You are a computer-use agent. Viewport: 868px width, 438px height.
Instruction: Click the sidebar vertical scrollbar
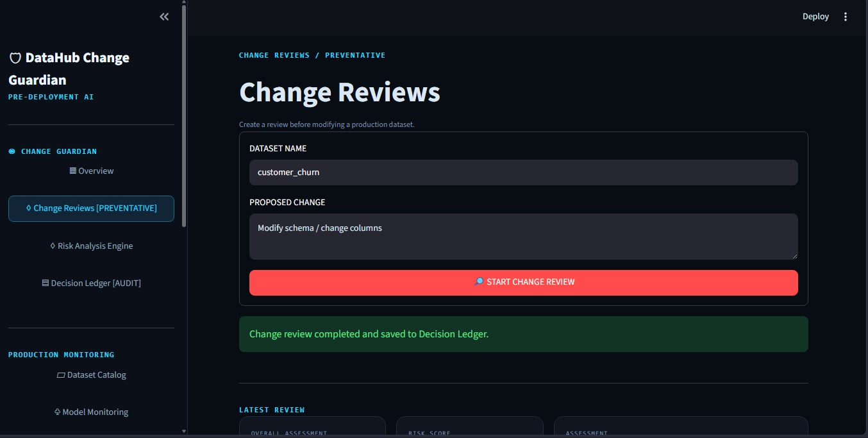coord(185,115)
